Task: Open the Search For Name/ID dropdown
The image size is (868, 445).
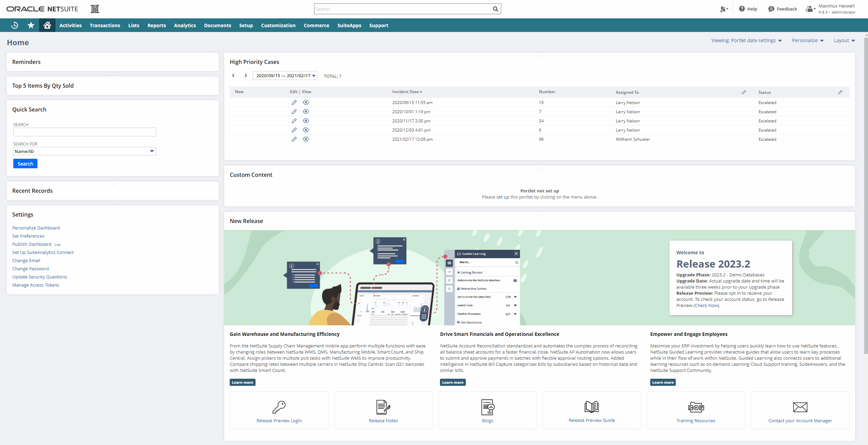Action: tap(84, 151)
